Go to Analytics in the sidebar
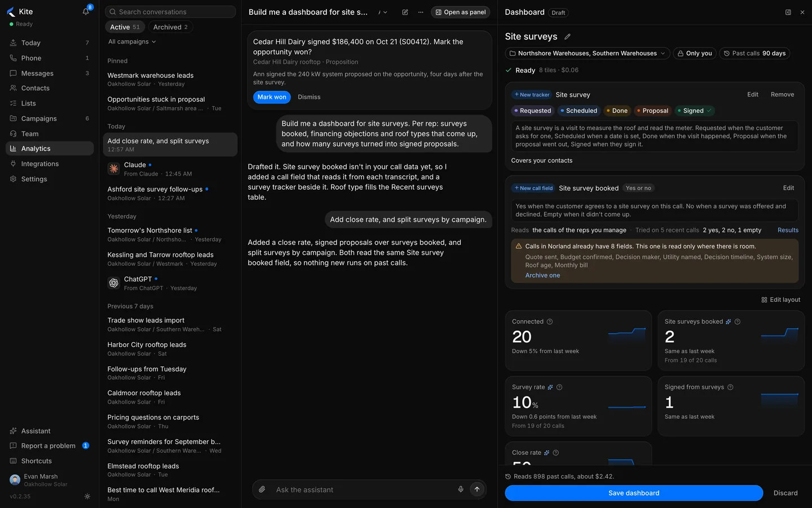The image size is (812, 508). pos(50,148)
